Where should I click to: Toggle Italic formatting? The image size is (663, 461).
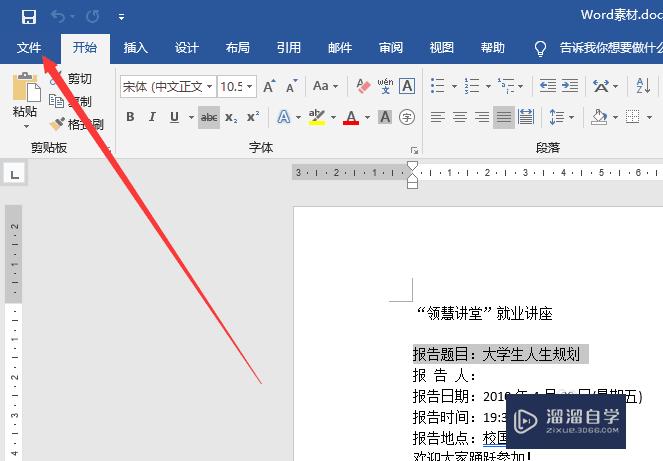click(x=152, y=117)
